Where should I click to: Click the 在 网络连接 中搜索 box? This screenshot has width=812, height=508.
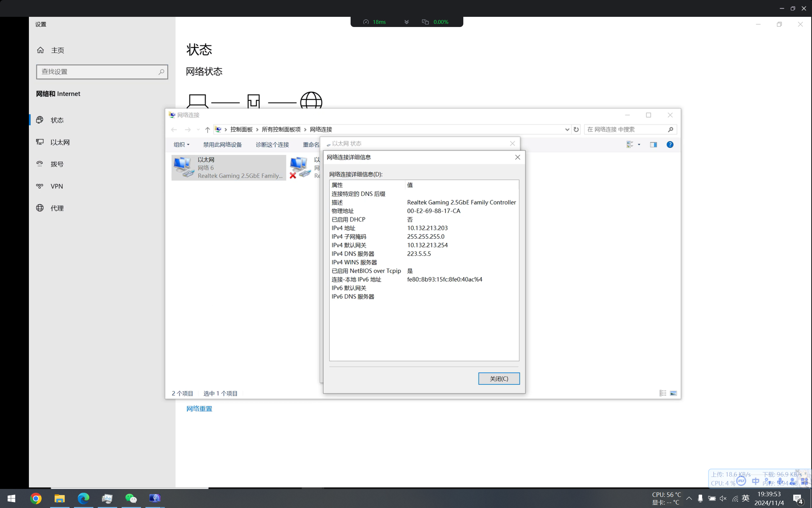coord(630,129)
